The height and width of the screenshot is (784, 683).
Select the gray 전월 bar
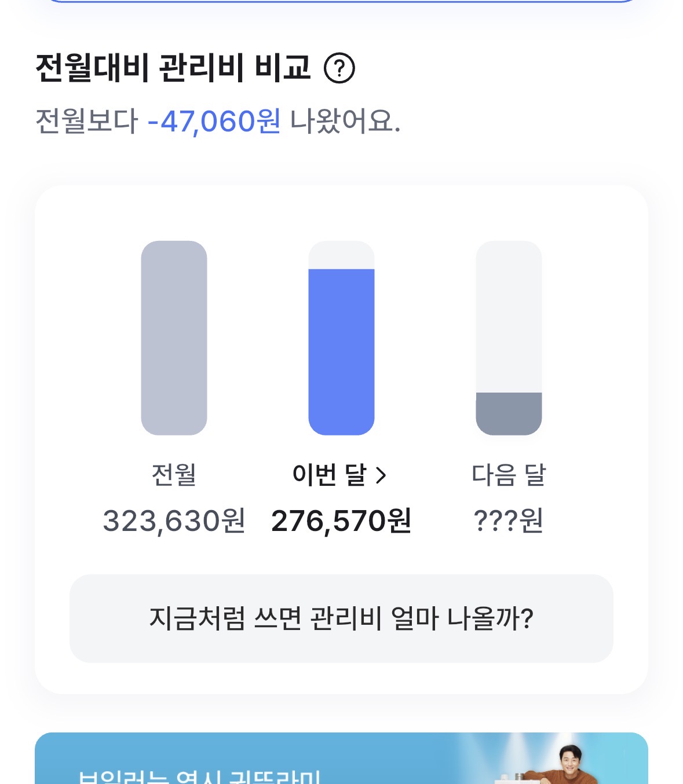[174, 338]
